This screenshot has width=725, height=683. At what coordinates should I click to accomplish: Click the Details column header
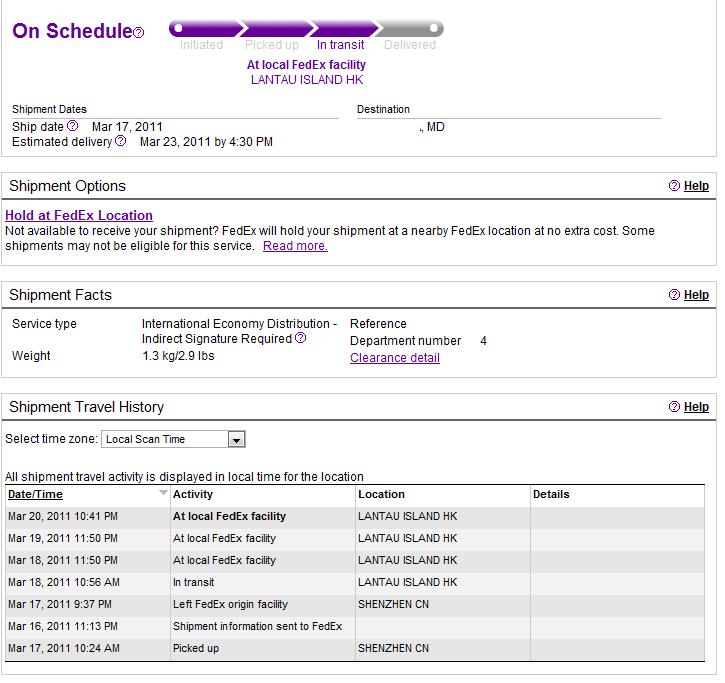click(x=551, y=494)
